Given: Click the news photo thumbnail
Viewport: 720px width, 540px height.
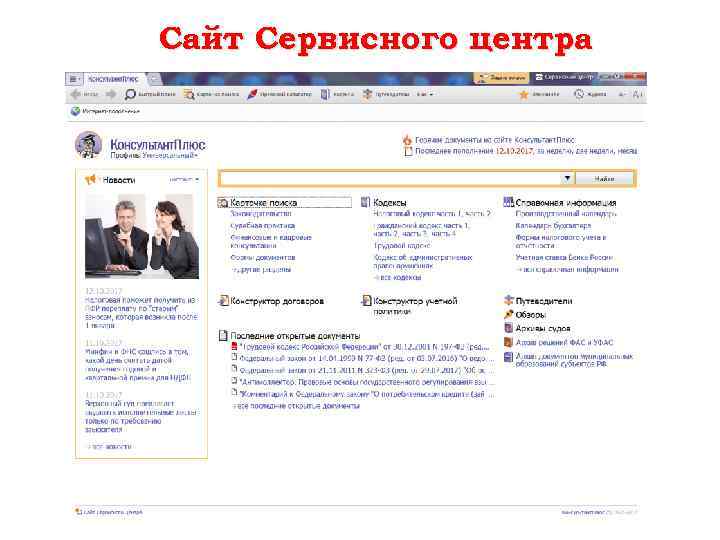Looking at the screenshot, I should click(142, 236).
